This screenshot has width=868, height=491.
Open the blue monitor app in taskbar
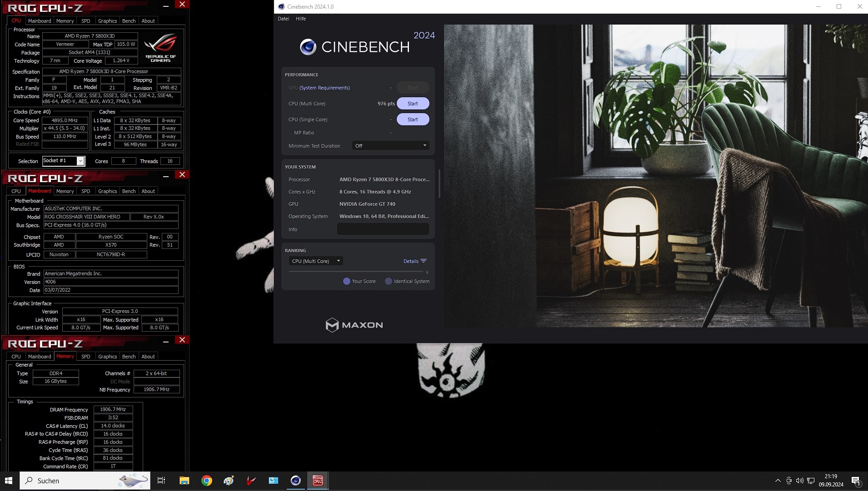(x=273, y=481)
